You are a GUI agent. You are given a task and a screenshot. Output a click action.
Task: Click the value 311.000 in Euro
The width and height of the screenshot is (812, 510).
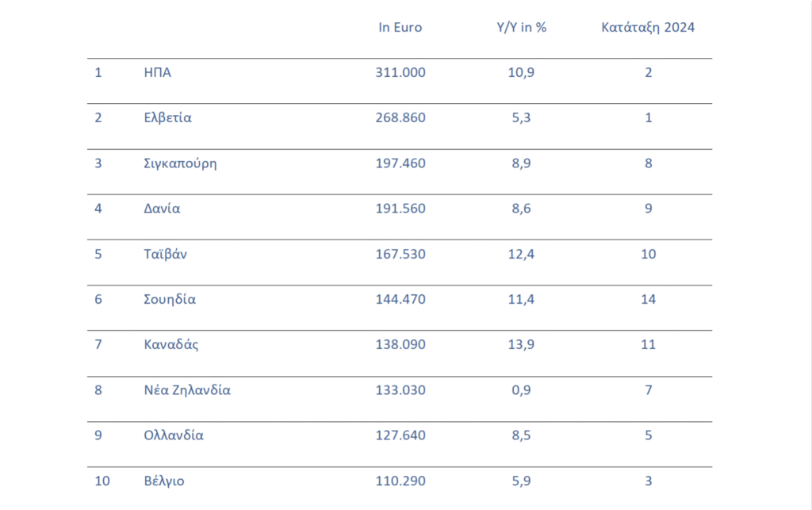click(x=400, y=72)
